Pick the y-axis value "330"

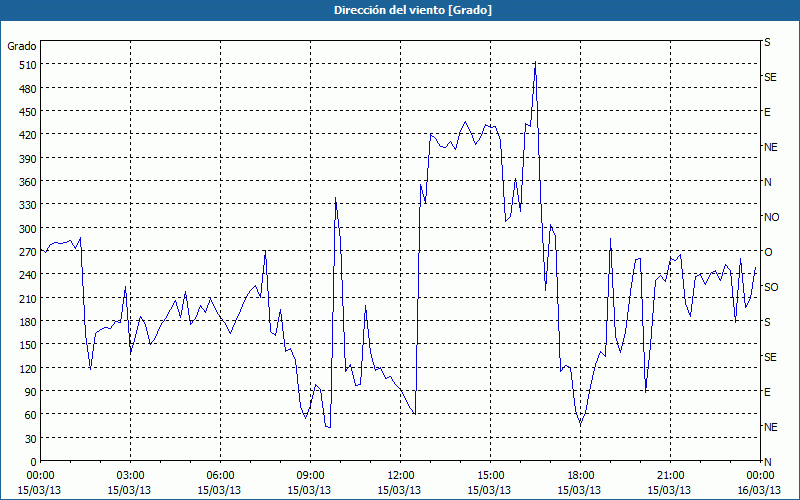tap(28, 205)
